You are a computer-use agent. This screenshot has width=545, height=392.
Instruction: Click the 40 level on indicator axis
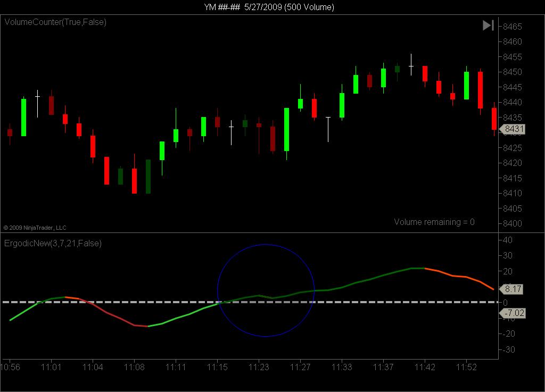(x=507, y=240)
